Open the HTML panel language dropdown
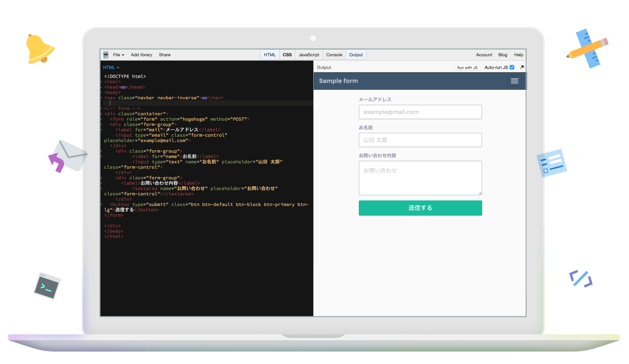This screenshot has height=364, width=629. (111, 67)
